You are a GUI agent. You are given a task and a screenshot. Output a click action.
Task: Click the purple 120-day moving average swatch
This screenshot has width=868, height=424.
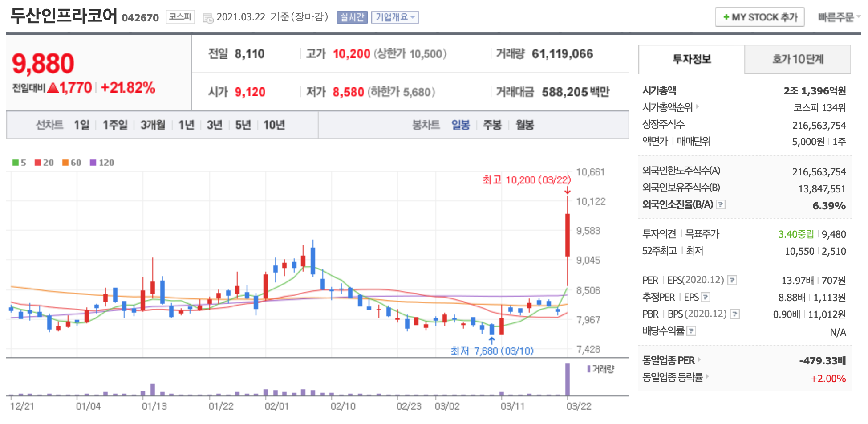pyautogui.click(x=93, y=163)
